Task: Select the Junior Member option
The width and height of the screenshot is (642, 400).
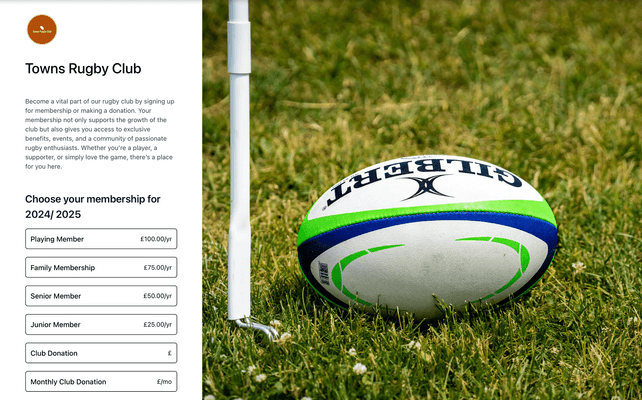Action: 101,324
